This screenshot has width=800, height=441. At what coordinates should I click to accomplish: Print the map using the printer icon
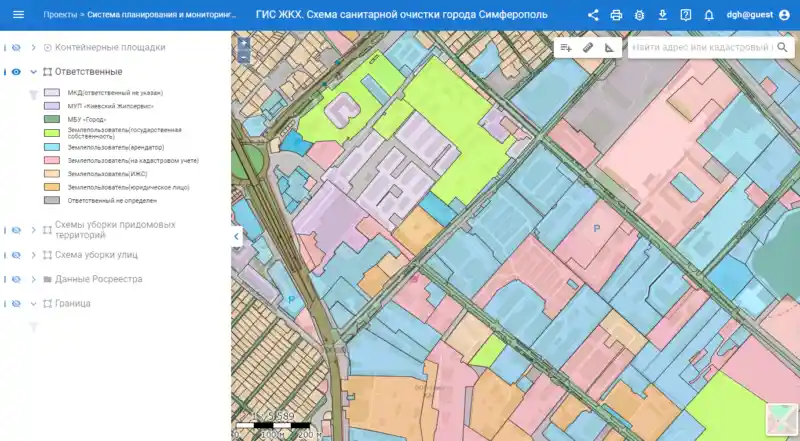[616, 15]
